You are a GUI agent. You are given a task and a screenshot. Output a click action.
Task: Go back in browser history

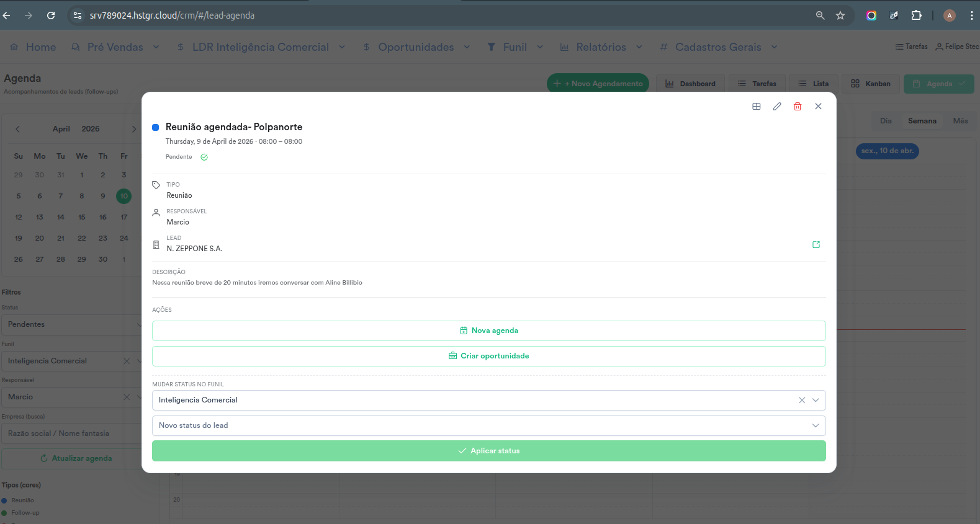click(7, 16)
